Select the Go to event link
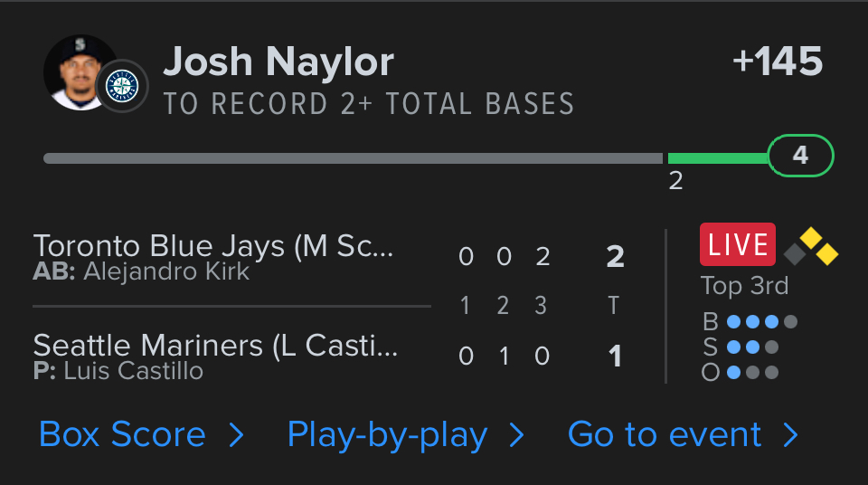Image resolution: width=868 pixels, height=485 pixels. tap(665, 435)
